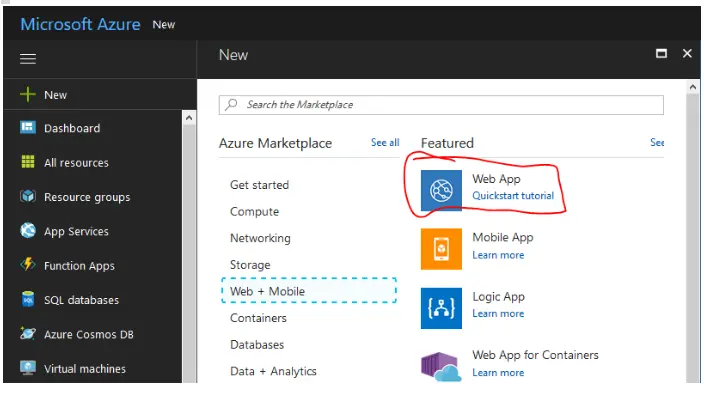Click New breadcrumb in top bar
716x396 pixels.
pyautogui.click(x=163, y=25)
